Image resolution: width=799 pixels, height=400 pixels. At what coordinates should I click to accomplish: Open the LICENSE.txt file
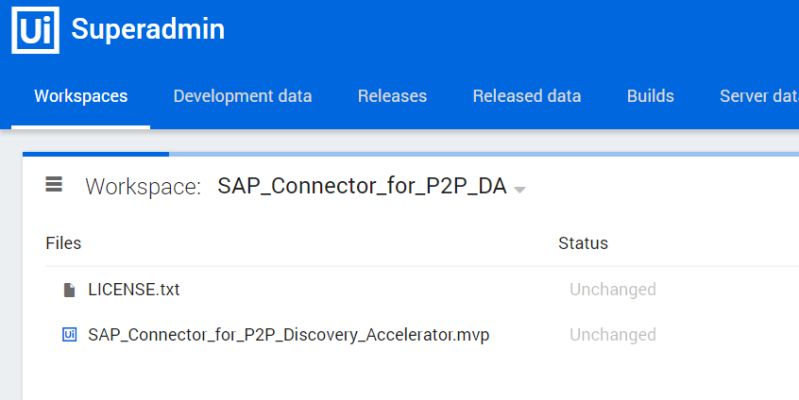(134, 290)
